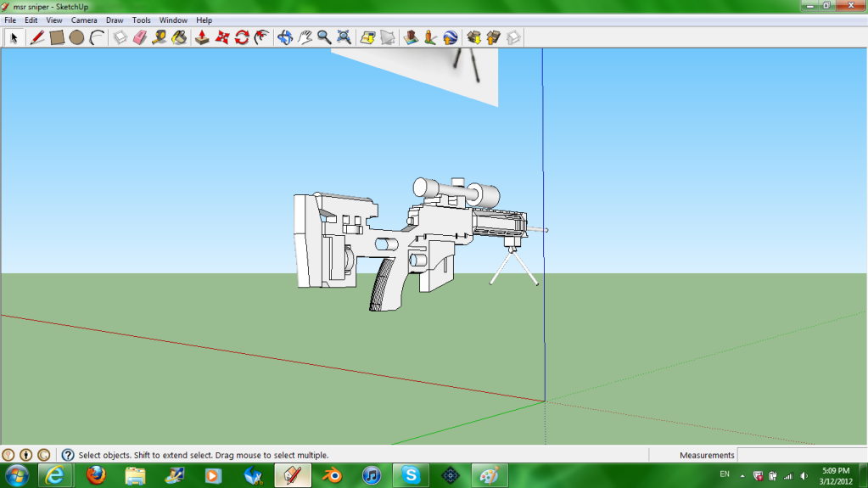Viewport: 868px width, 488px height.
Task: Select the Tape Measure tool
Action: 159,37
